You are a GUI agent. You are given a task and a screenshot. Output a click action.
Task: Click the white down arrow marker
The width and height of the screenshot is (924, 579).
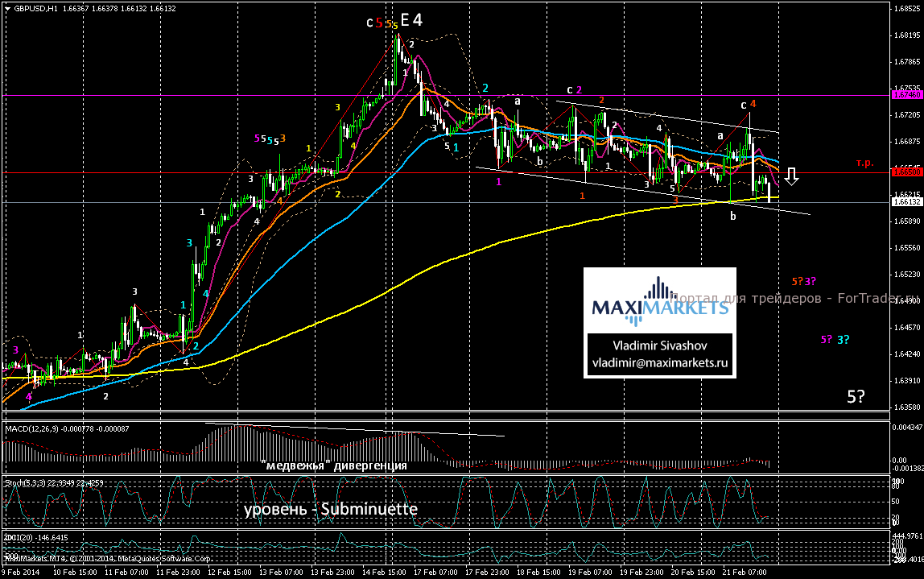click(x=791, y=176)
